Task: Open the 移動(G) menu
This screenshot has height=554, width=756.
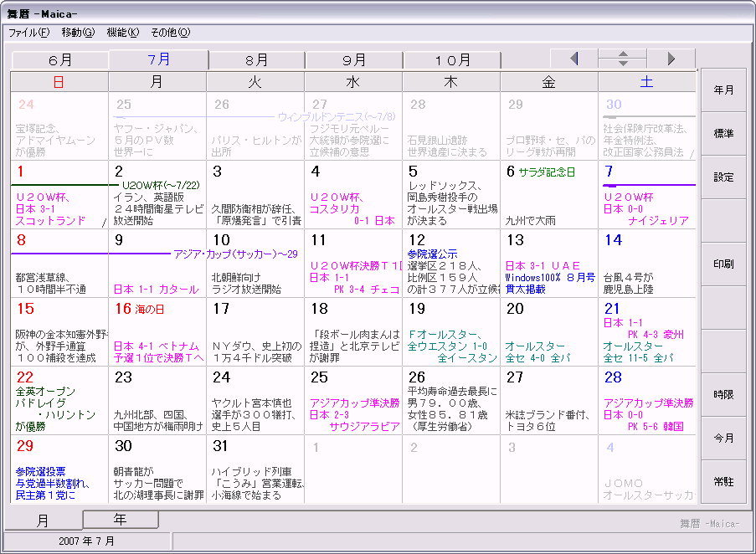Action: point(78,33)
